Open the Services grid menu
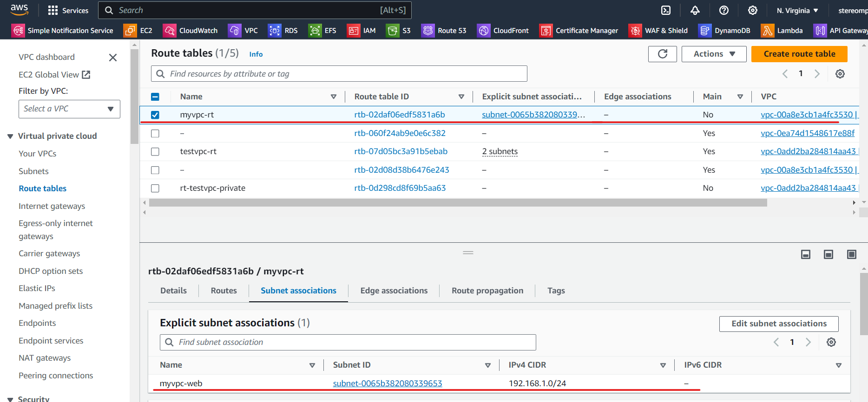The image size is (868, 402). (68, 10)
